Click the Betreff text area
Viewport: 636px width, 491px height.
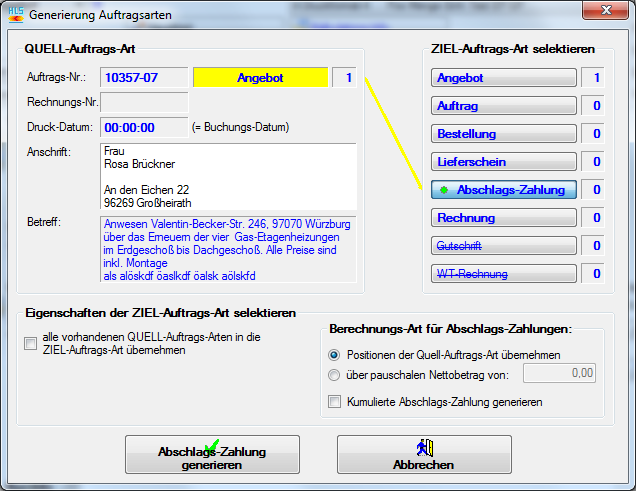(228, 248)
